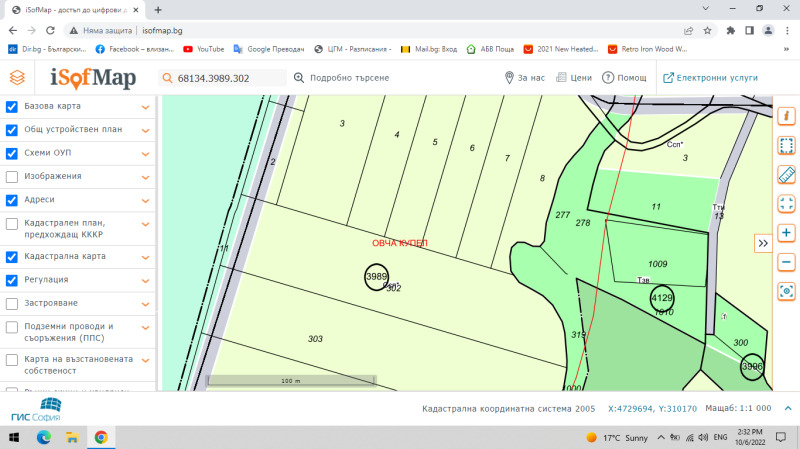The width and height of the screenshot is (800, 449).
Task: Switch to the iSofMap browser tab
Action: click(76, 10)
